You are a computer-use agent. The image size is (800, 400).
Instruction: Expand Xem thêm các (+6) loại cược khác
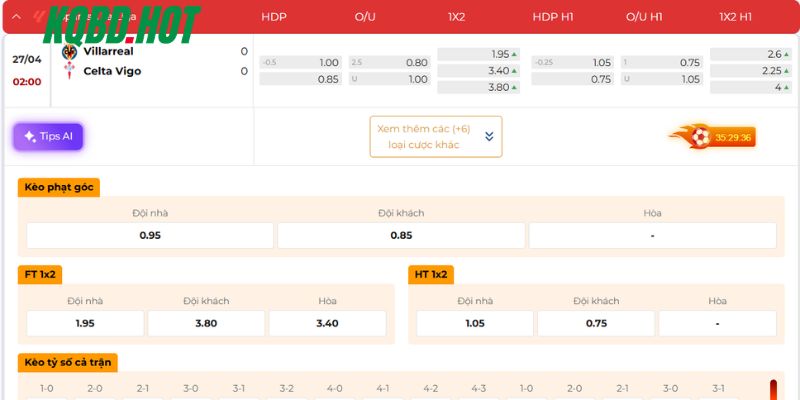(436, 137)
